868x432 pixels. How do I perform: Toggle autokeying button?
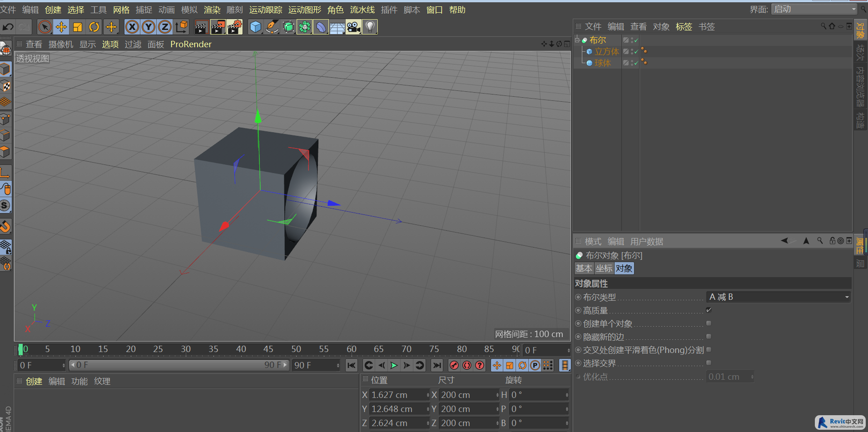point(466,365)
